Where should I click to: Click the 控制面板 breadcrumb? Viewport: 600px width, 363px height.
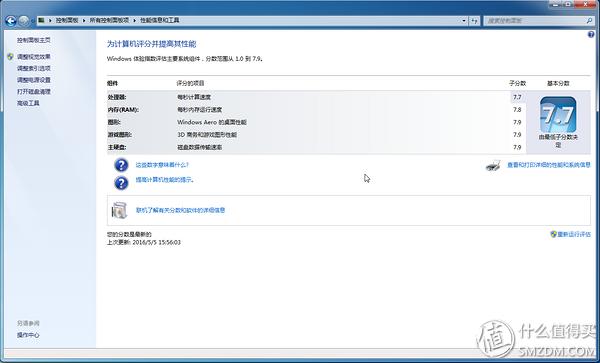click(67, 20)
